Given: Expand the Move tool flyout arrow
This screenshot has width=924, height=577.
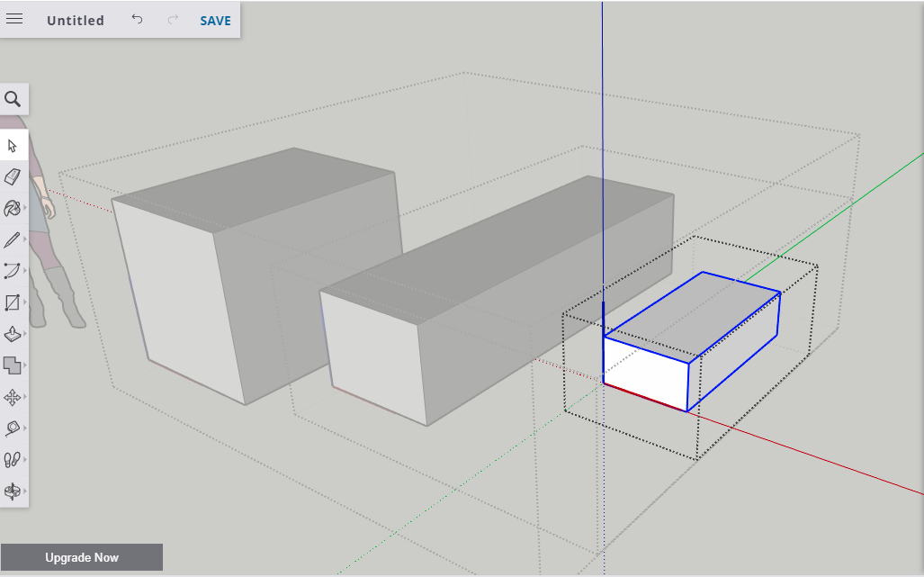Looking at the screenshot, I should click(25, 397).
